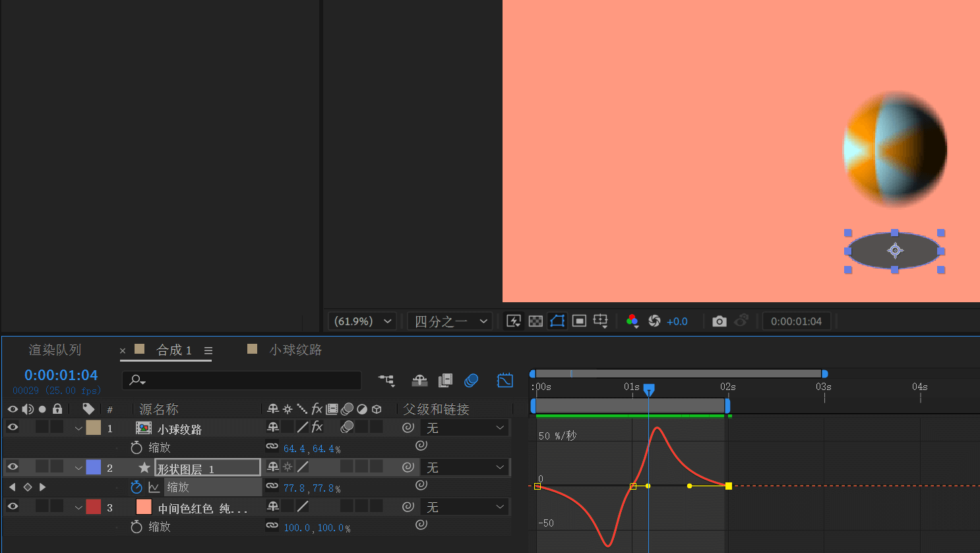Click the parent pick whip for 小球纹路

tap(408, 428)
